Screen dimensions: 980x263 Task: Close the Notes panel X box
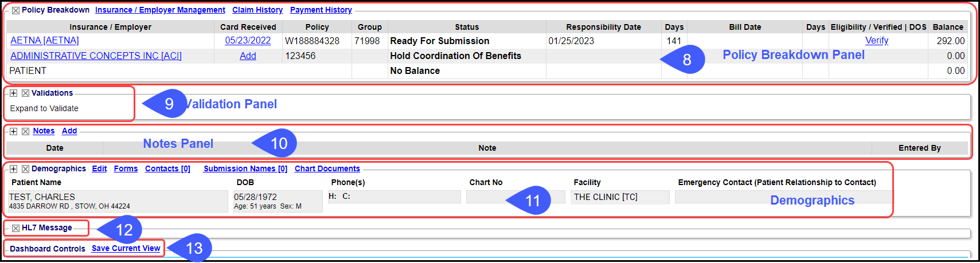coord(25,131)
